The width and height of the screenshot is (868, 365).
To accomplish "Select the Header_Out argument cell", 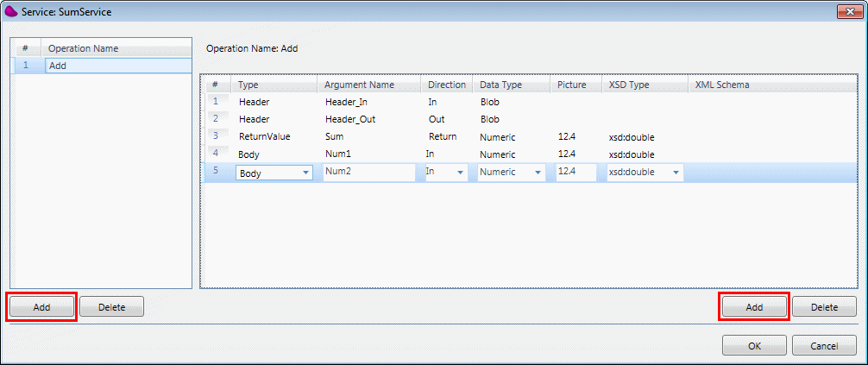I will [x=350, y=119].
